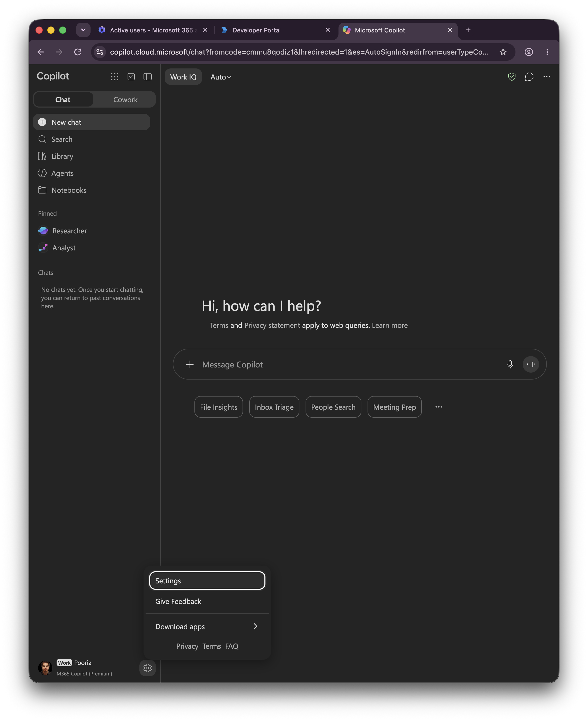Click the People Search suggestion
This screenshot has height=721, width=588.
click(333, 407)
